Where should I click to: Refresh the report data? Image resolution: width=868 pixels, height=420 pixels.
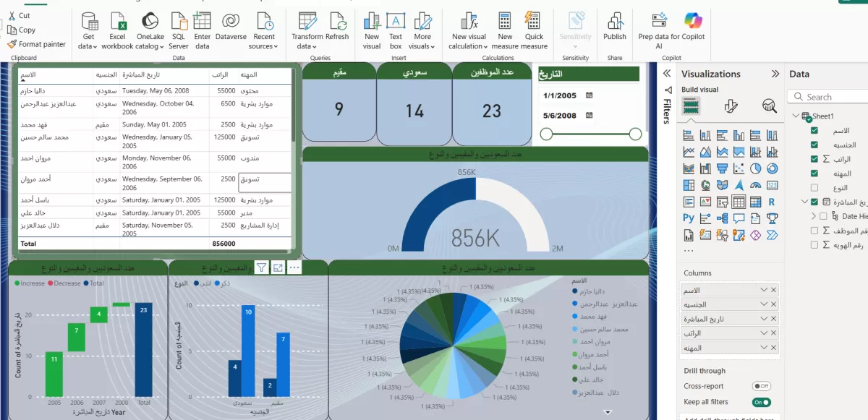(x=337, y=22)
